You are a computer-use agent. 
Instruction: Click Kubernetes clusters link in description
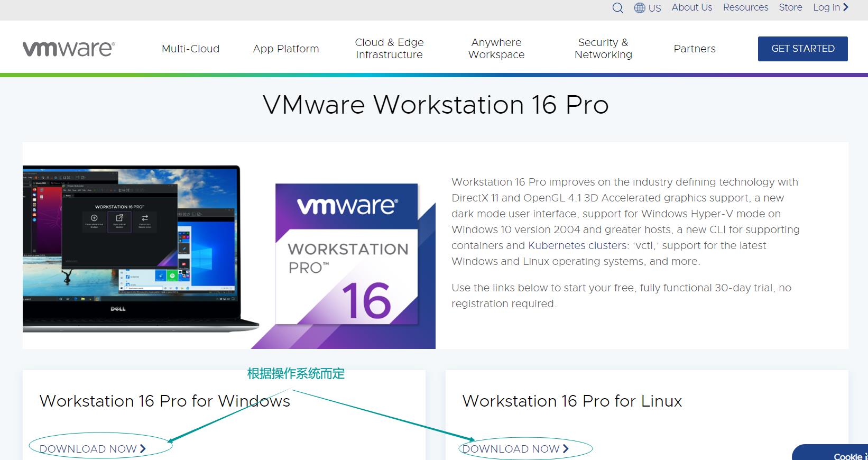click(577, 245)
